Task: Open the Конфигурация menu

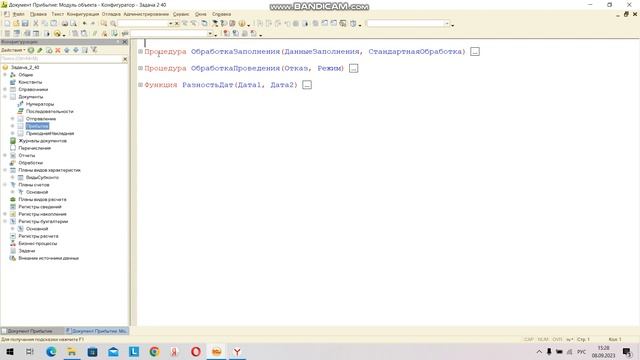Action: click(x=83, y=14)
